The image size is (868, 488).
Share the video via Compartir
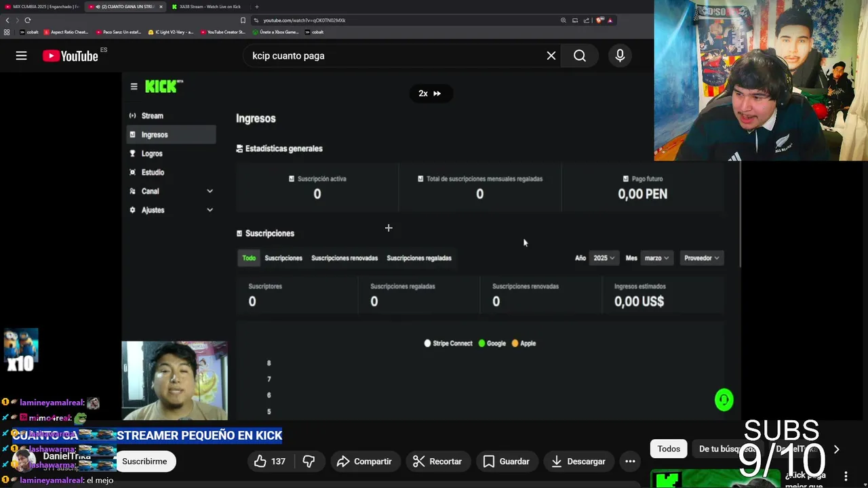(365, 462)
